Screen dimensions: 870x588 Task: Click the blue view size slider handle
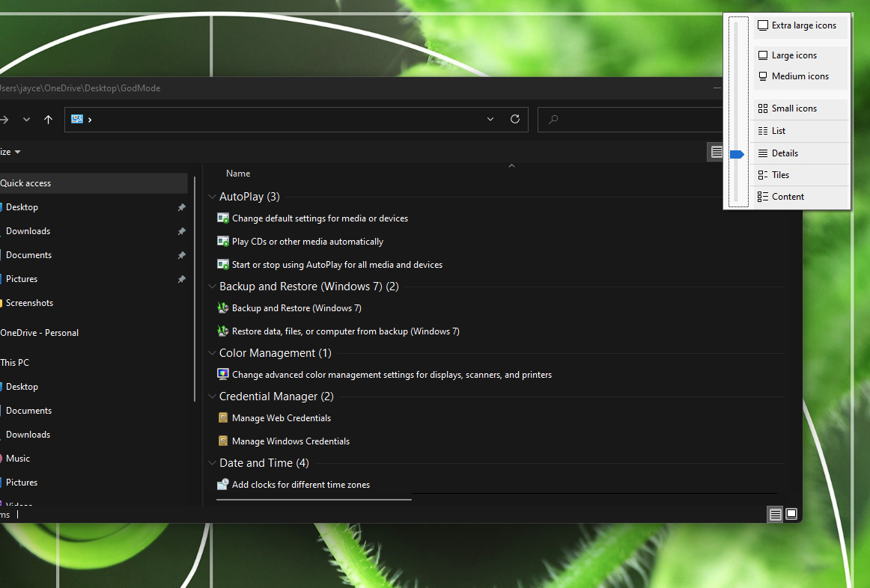coord(737,154)
